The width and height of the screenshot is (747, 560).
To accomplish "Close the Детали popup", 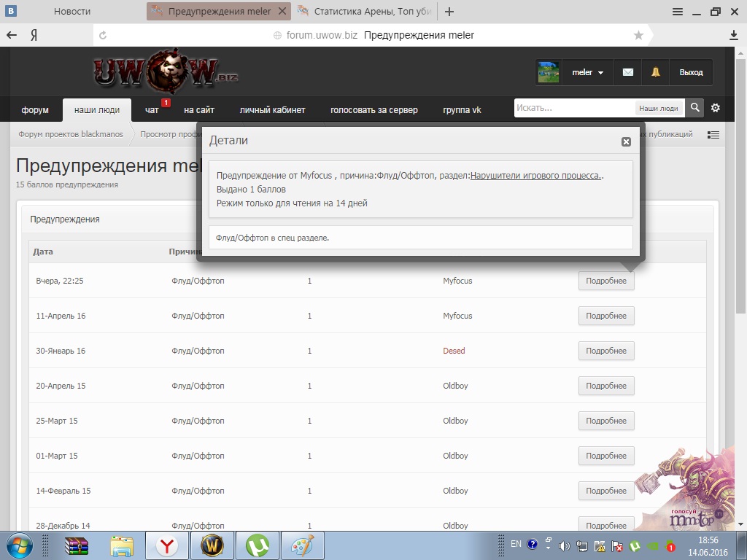I will [626, 142].
